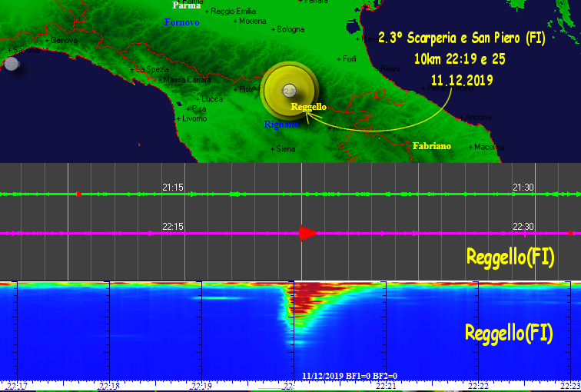Click the '21:15' time label on green trace
The width and height of the screenshot is (581, 392).
pos(173,187)
